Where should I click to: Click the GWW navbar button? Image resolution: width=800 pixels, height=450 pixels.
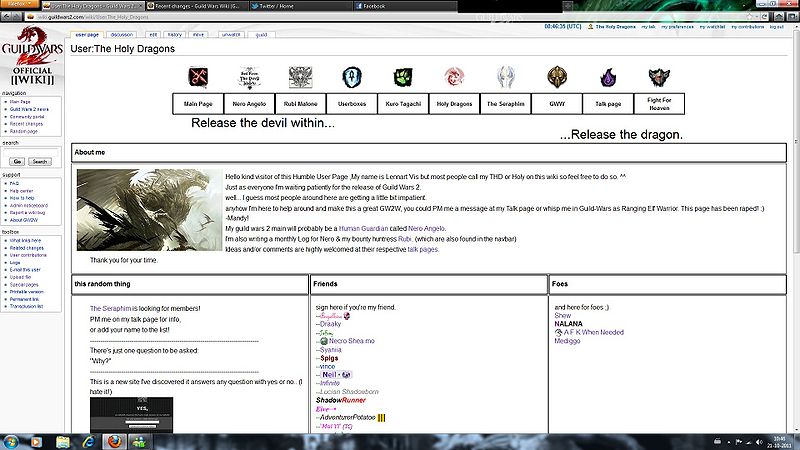click(557, 104)
